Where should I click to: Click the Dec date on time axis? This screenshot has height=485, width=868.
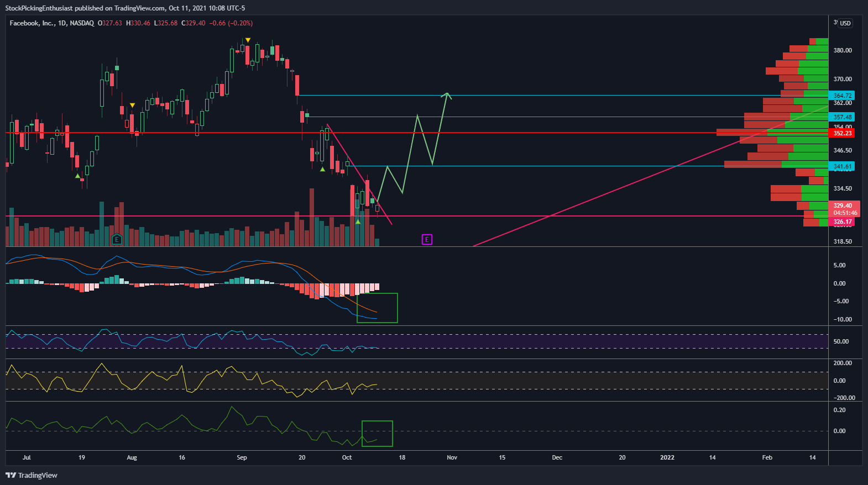pyautogui.click(x=557, y=457)
